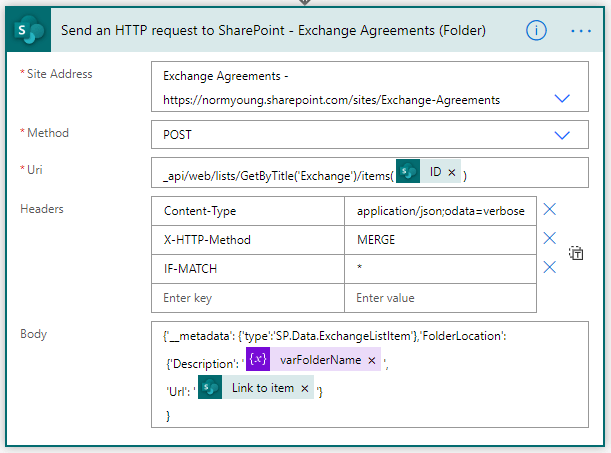Viewport: 611px width, 453px height.
Task: Click the Enter key header field
Action: pos(247,298)
